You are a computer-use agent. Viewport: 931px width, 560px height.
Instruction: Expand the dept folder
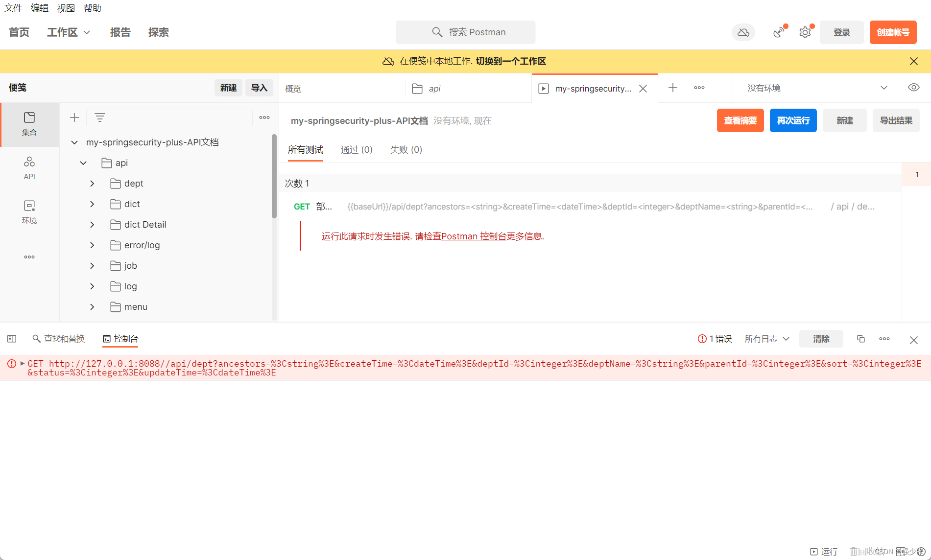tap(92, 184)
